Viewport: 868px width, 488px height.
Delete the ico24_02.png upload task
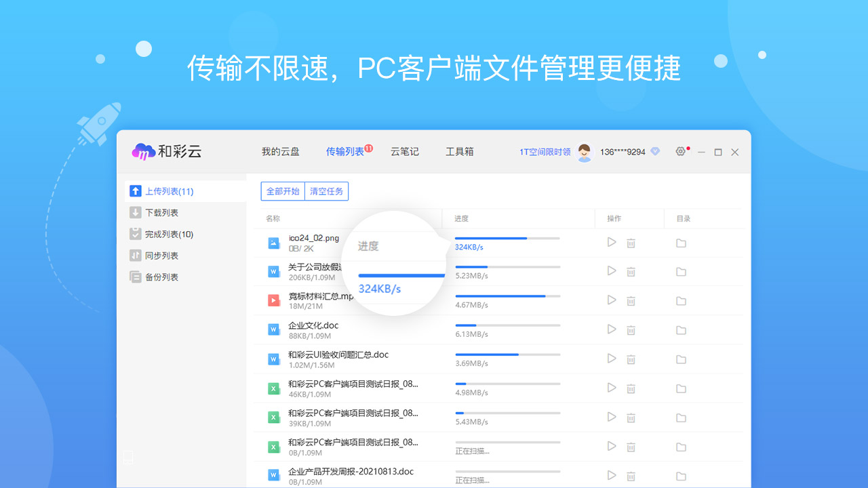pos(631,243)
